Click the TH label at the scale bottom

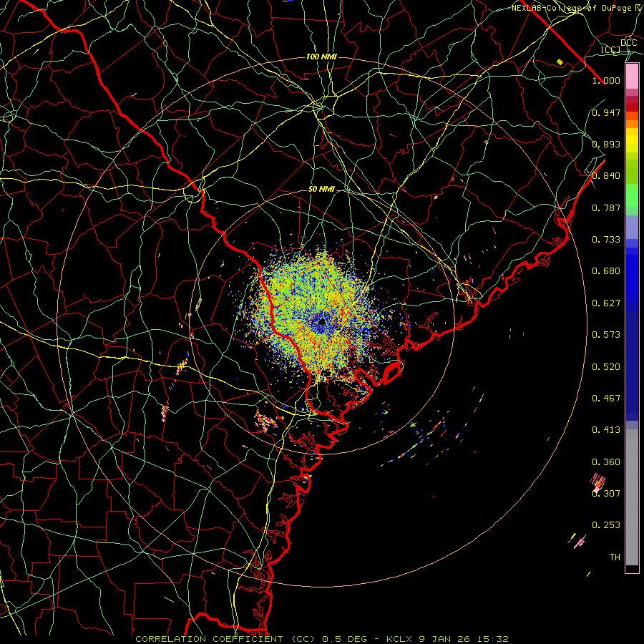[615, 557]
